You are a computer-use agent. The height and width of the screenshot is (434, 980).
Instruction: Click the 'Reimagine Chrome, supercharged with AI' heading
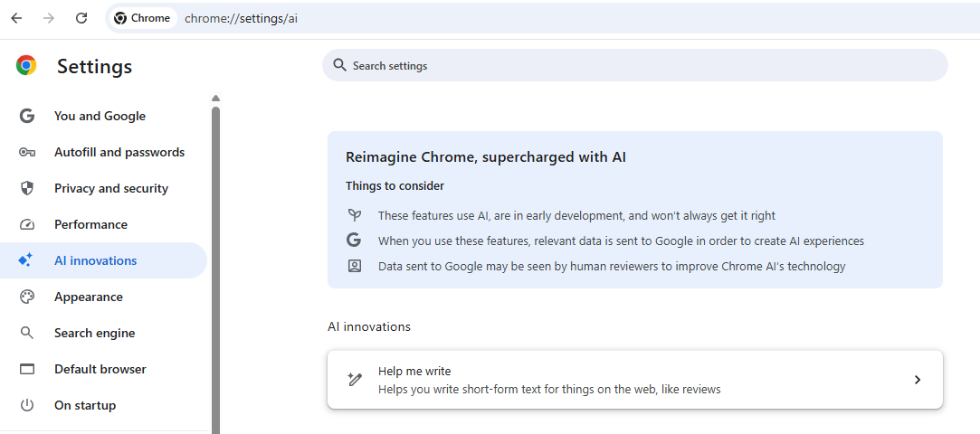(486, 157)
